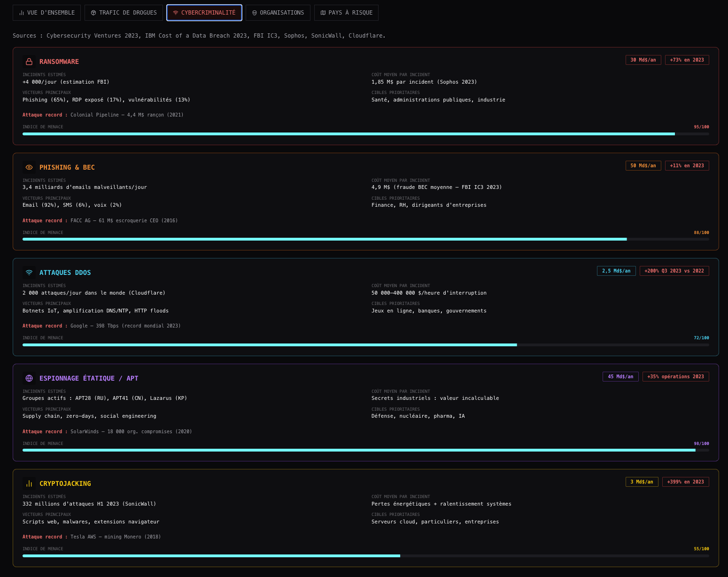Image resolution: width=728 pixels, height=577 pixels.
Task: Click the PHISHING & BEC card title
Action: (67, 167)
